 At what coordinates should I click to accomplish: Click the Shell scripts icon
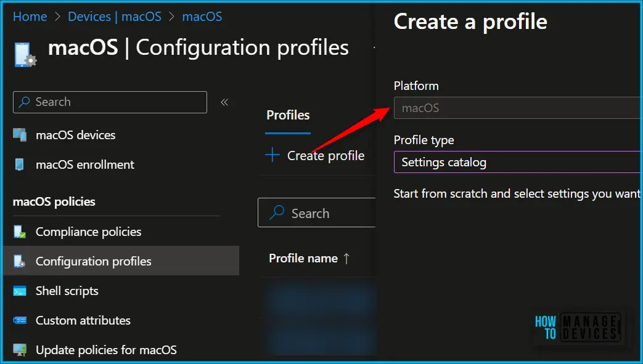coord(20,291)
